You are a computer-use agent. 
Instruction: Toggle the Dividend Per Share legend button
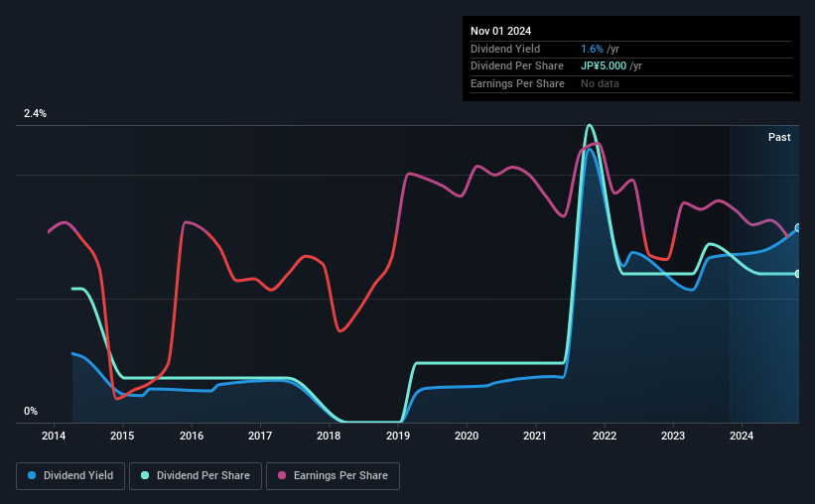(x=196, y=476)
